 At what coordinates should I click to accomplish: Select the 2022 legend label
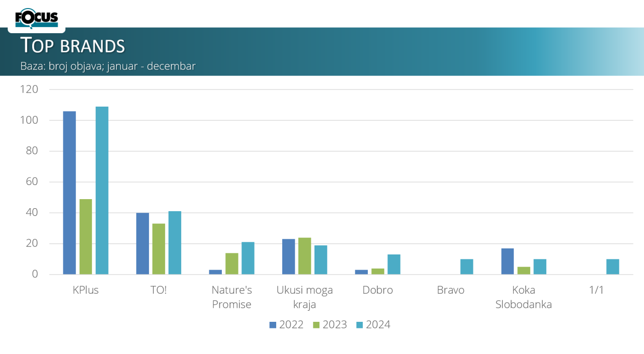coord(291,325)
